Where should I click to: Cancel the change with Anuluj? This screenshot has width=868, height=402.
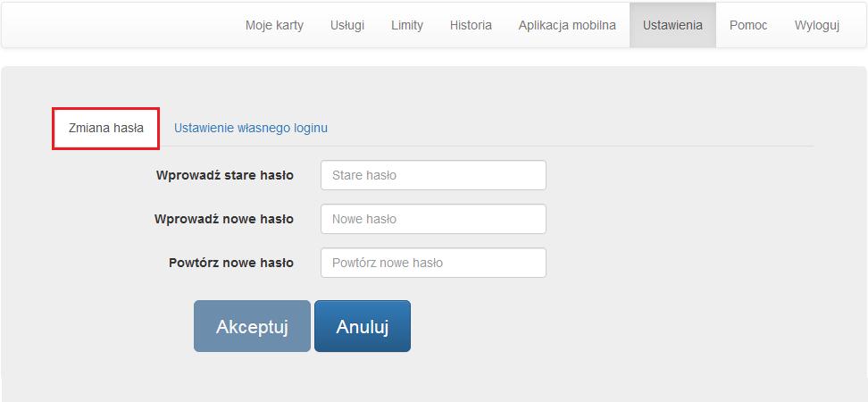[363, 326]
